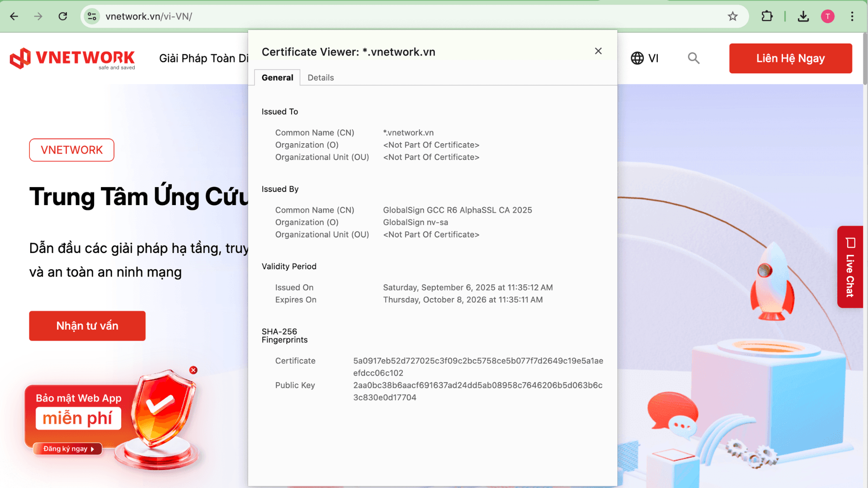Click the browser forward arrow
868x488 pixels.
click(x=38, y=17)
